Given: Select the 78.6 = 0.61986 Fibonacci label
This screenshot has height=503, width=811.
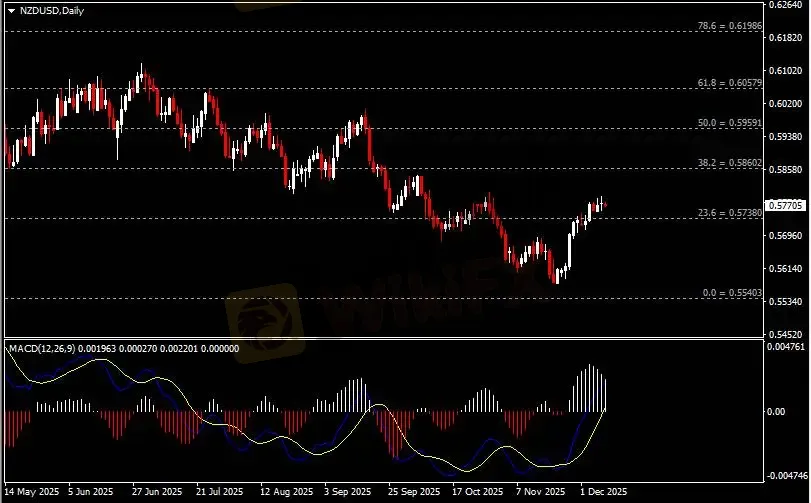Looking at the screenshot, I should [x=729, y=25].
